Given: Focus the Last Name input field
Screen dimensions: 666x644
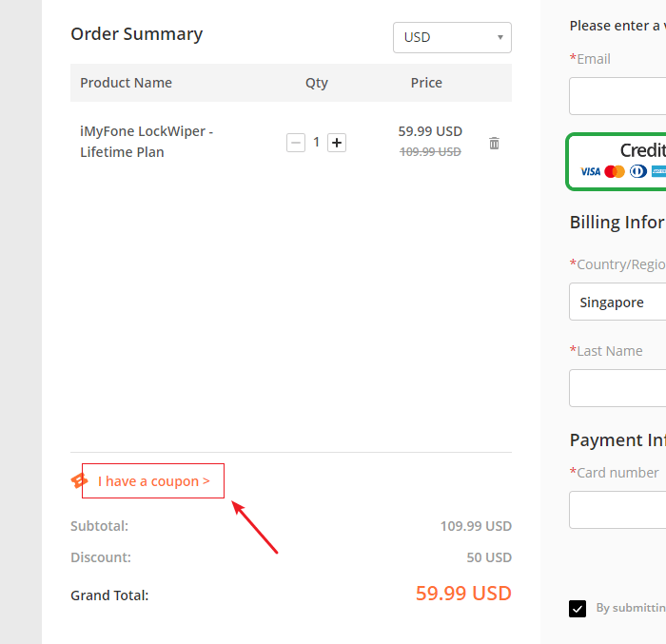Looking at the screenshot, I should coord(617,388).
